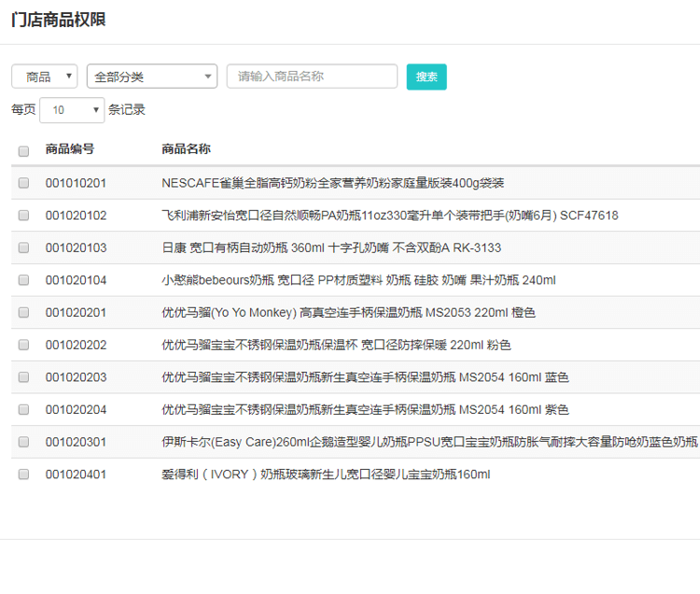The image size is (700, 594).
Task: Open the 商品 type dropdown
Action: [x=45, y=77]
